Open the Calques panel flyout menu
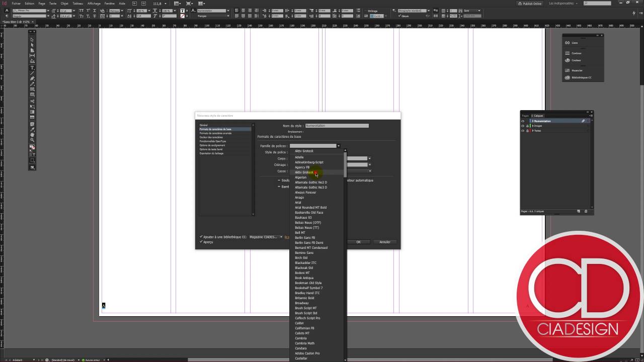The width and height of the screenshot is (644, 362). point(591,116)
